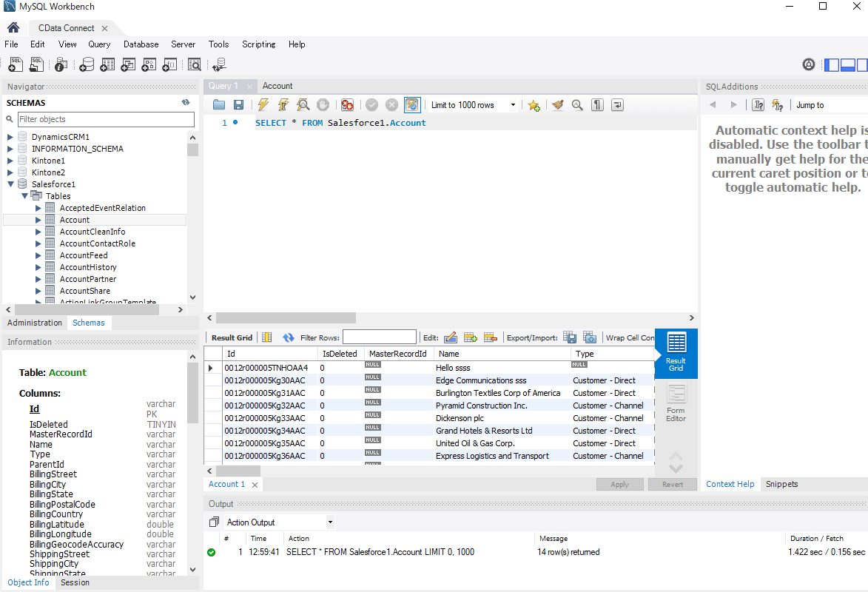The height and width of the screenshot is (592, 868).
Task: Toggle the auto-commit mode button
Action: click(412, 105)
